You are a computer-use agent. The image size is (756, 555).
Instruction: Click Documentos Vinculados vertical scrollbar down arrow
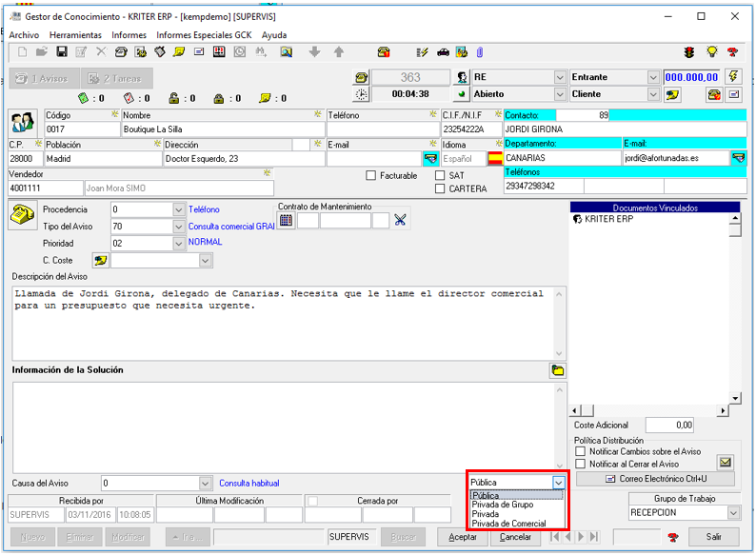point(735,398)
